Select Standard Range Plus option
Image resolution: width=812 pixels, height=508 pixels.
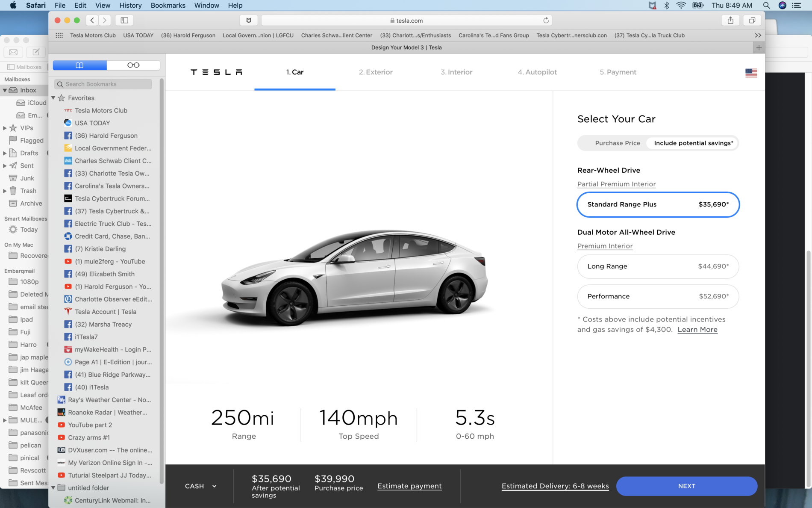click(658, 204)
